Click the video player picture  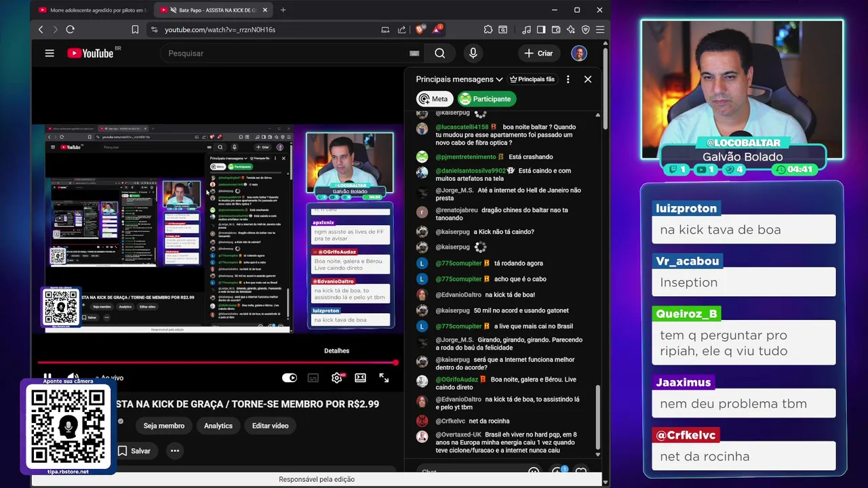(217, 229)
